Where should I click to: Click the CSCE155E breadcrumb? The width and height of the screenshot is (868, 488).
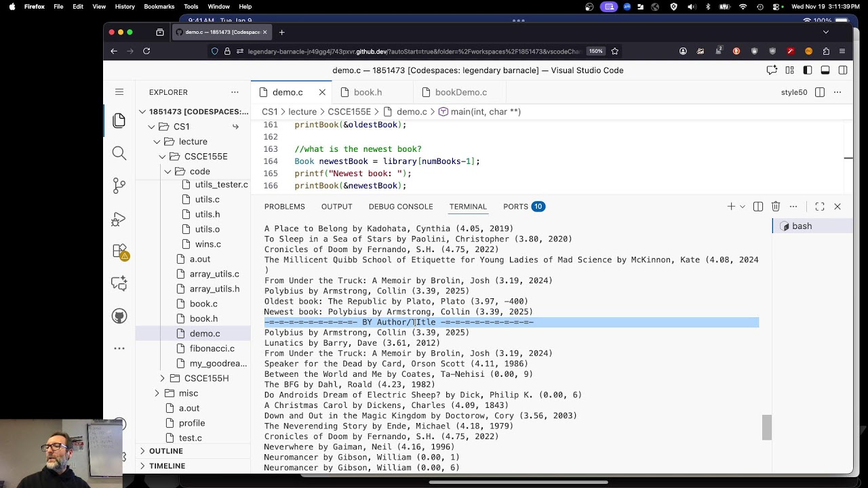click(349, 112)
